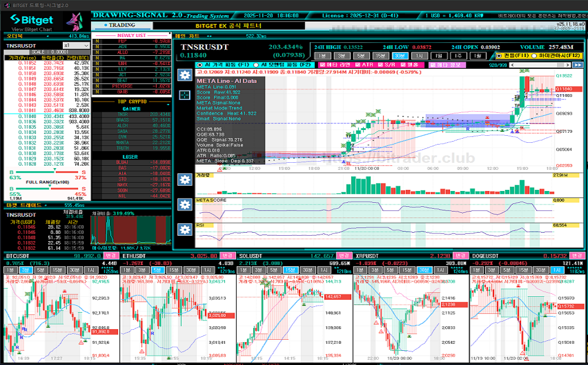Click the BITGET EX partner banner

[x=229, y=26]
